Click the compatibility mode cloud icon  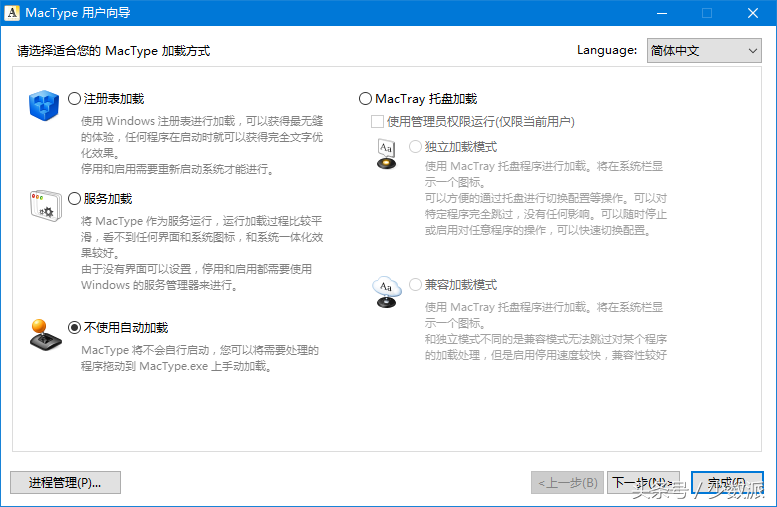tap(386, 292)
